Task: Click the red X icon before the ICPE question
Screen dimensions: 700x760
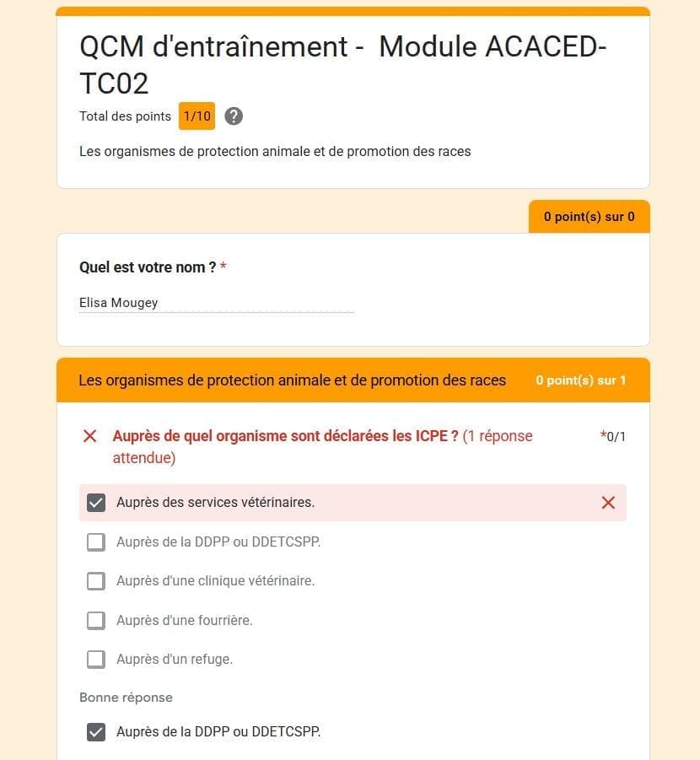Action: [89, 436]
